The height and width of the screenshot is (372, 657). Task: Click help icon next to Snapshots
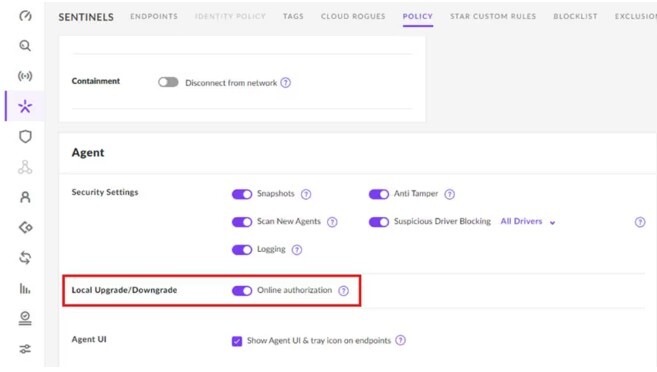click(306, 194)
